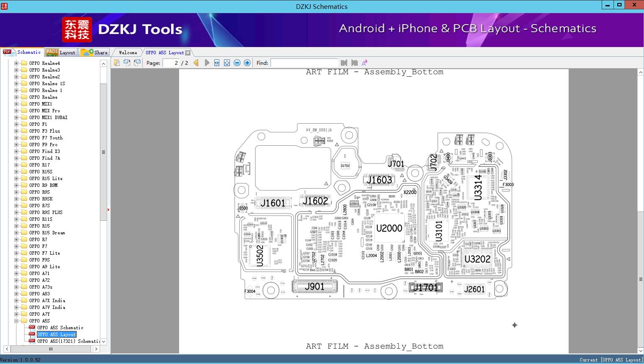Collapse the OPPO A5S folder
This screenshot has height=364, width=644.
click(16, 321)
